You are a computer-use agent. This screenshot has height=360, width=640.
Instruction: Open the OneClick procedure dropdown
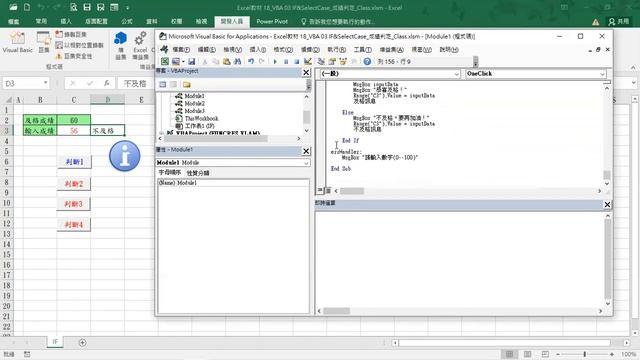pyautogui.click(x=602, y=74)
